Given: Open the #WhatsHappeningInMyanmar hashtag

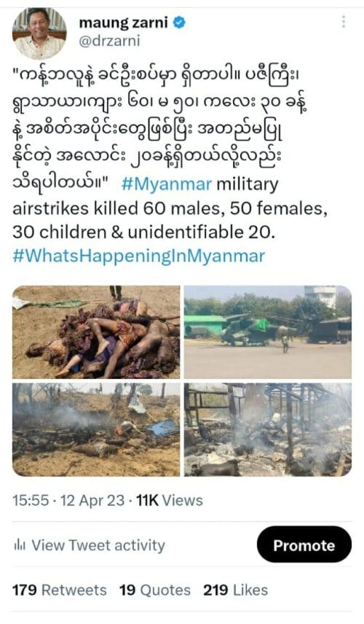Looking at the screenshot, I should click(x=138, y=256).
